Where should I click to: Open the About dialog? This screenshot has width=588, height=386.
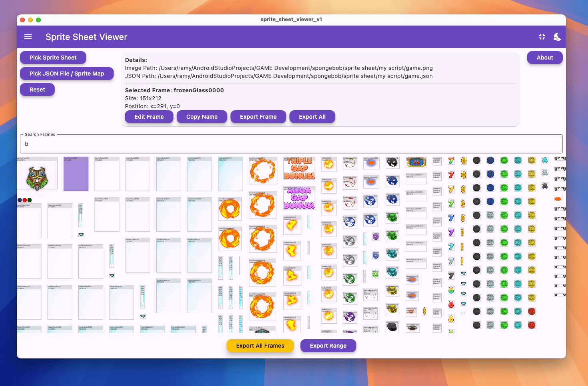click(545, 58)
